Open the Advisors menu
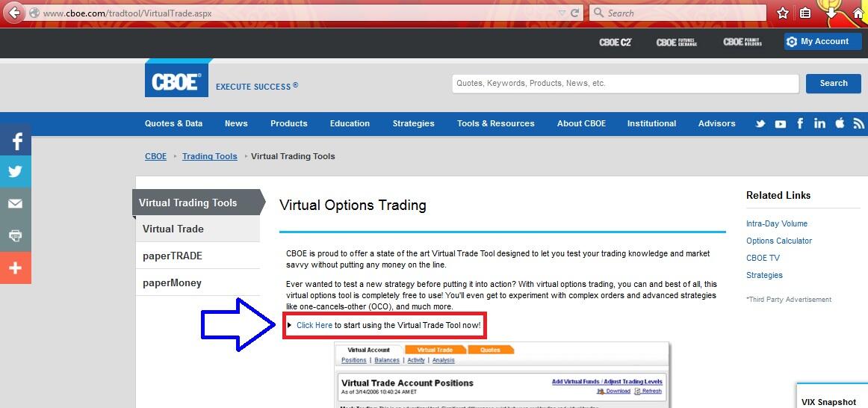 (717, 123)
